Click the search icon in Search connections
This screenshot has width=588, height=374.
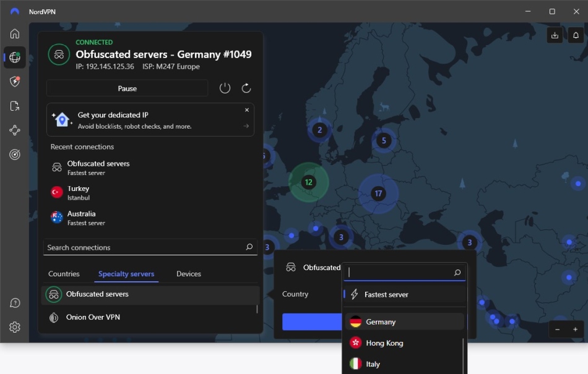tap(249, 247)
